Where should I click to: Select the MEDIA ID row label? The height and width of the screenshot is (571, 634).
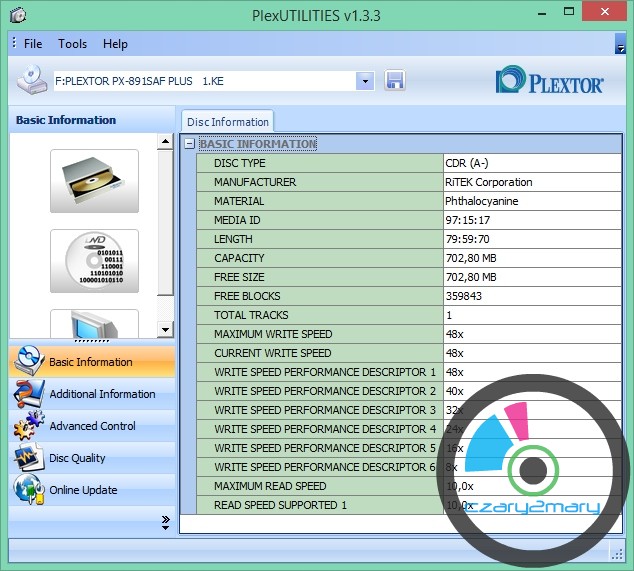237,220
